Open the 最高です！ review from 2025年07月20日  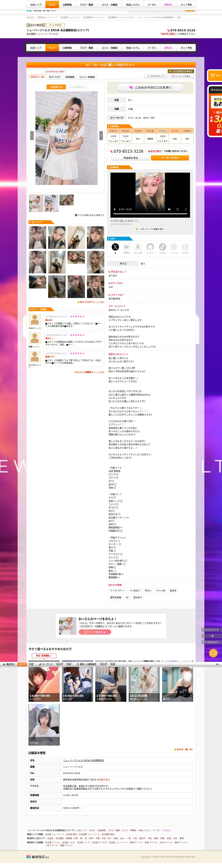coord(74,359)
